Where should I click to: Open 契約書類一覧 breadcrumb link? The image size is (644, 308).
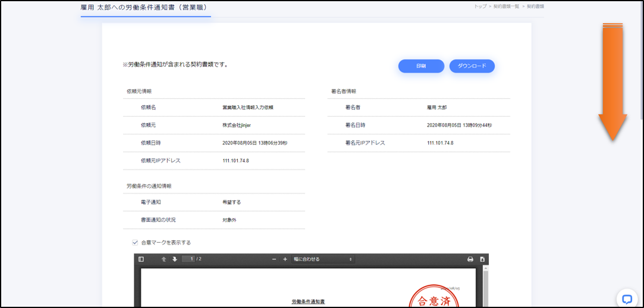[x=507, y=7]
